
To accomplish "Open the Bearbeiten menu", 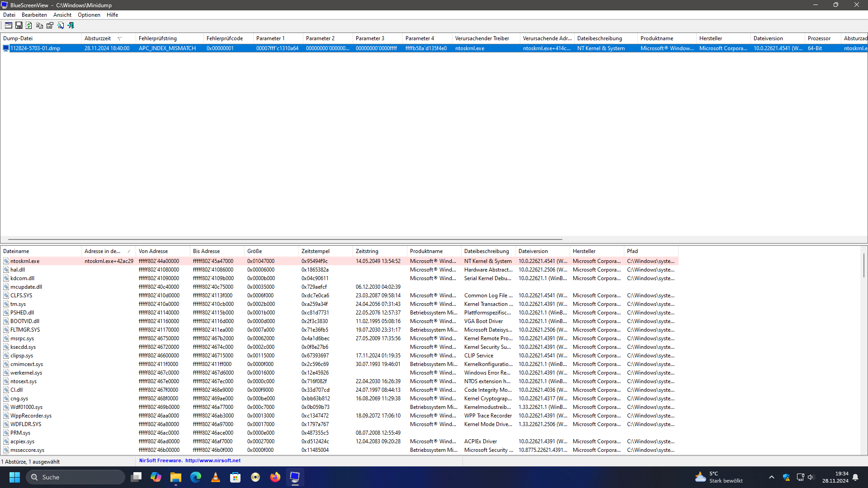I will coord(34,15).
